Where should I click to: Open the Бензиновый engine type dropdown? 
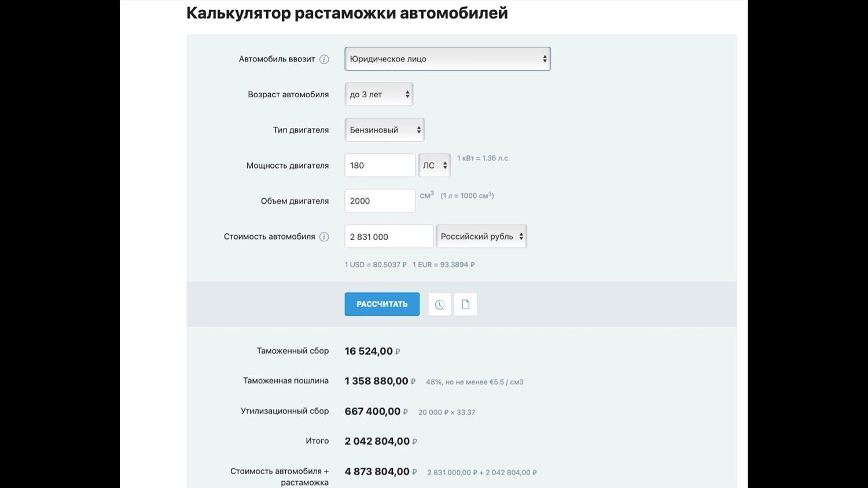pyautogui.click(x=384, y=130)
